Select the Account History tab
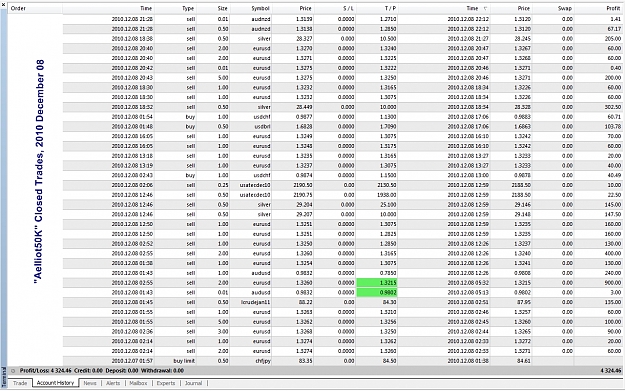Image resolution: width=625 pixels, height=391 pixels. click(x=55, y=383)
